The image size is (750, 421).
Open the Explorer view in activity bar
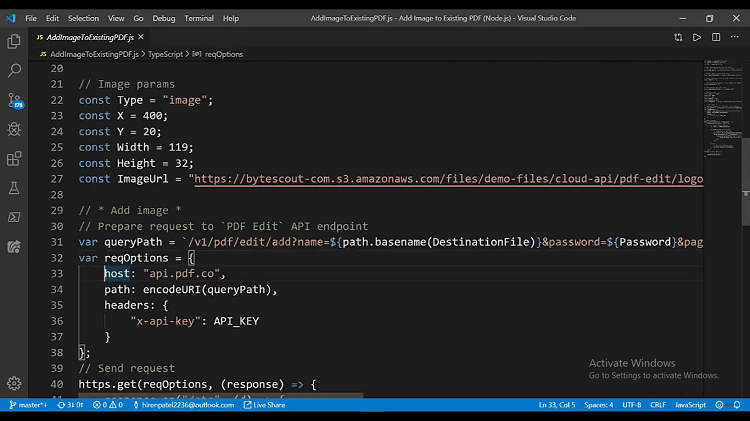pyautogui.click(x=14, y=41)
